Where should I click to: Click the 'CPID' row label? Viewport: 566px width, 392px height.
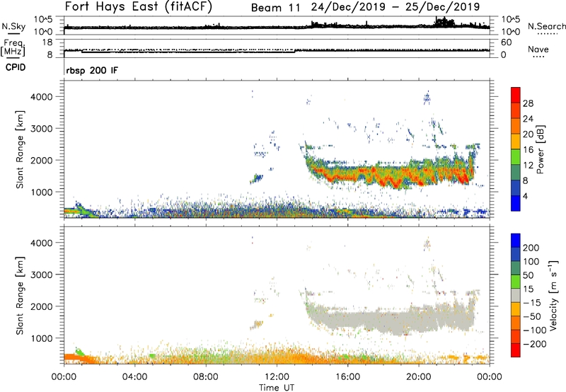coord(16,67)
